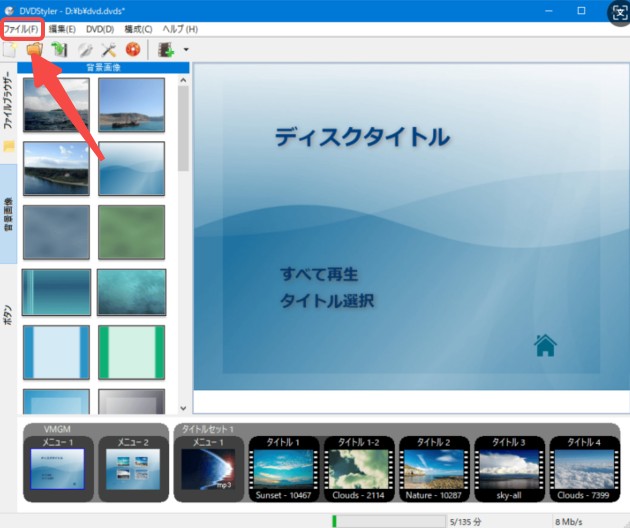Click the home icon in the menu preview
This screenshot has width=630, height=528.
(545, 346)
